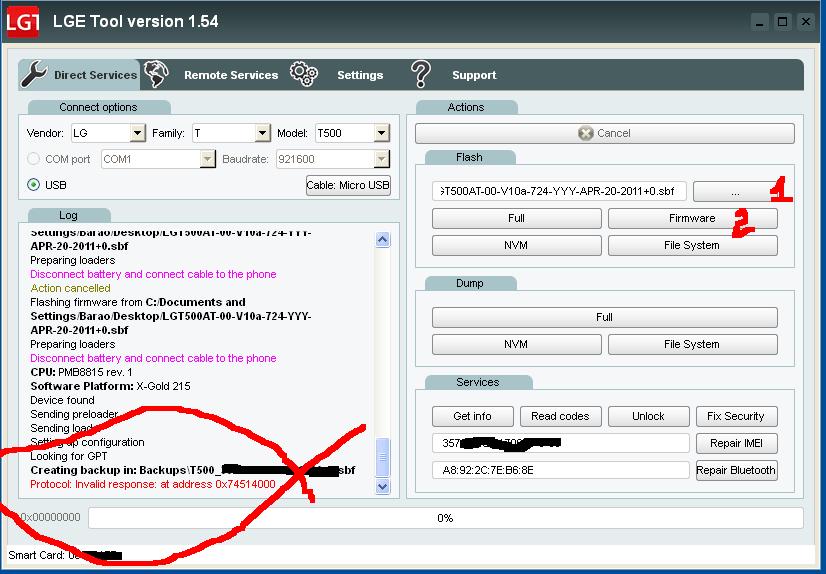
Task: Click the Cancel action button
Action: pos(605,133)
